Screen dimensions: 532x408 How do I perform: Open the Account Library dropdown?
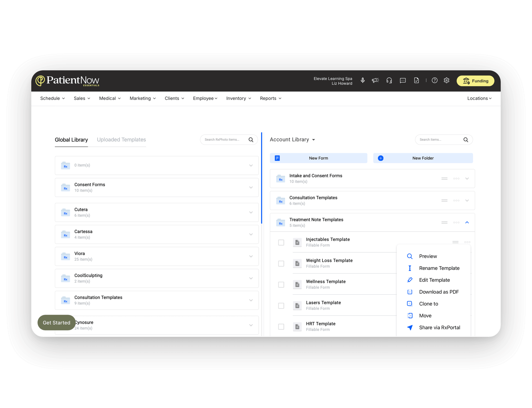(x=292, y=140)
